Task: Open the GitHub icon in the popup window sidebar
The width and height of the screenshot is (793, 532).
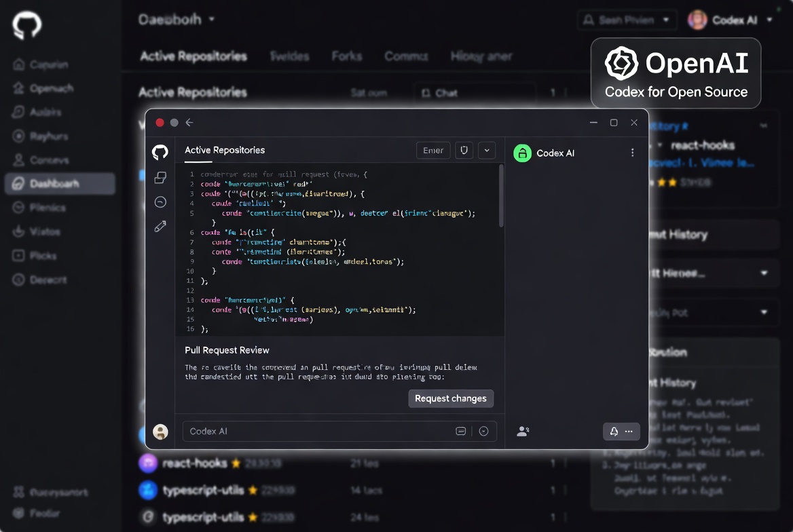Action: (x=160, y=152)
